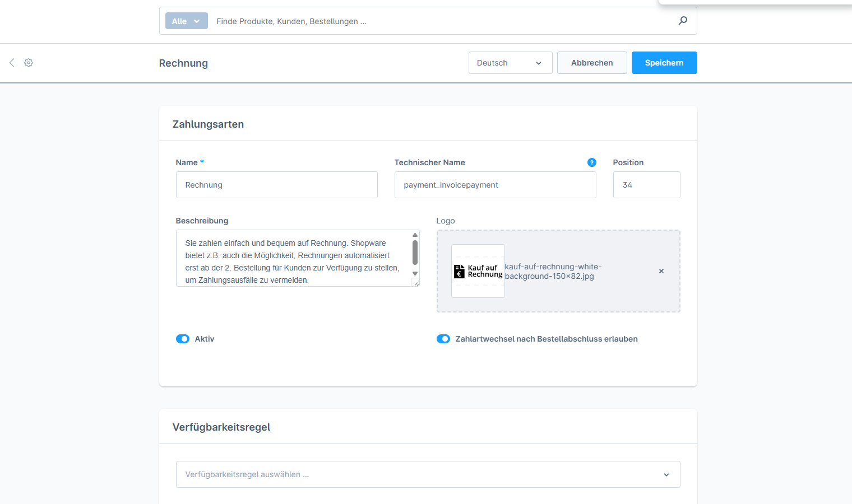Remove the logo with the X icon
Screen dimensions: 852x504
[x=661, y=271]
